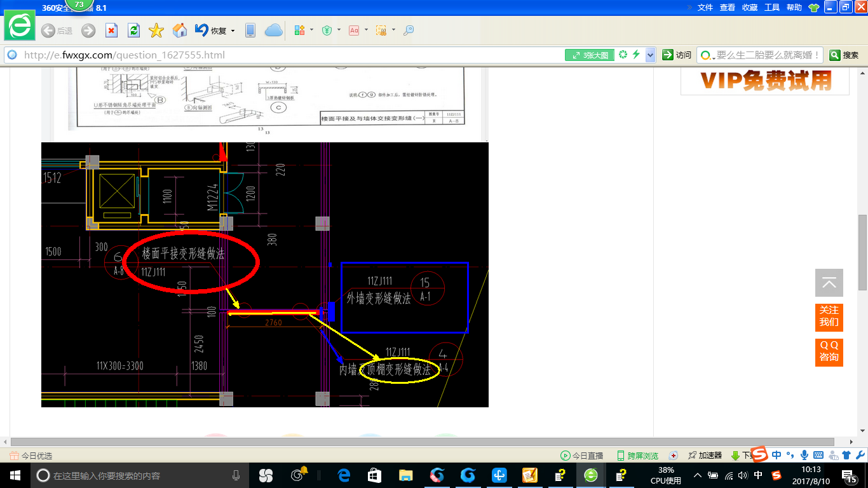Click the forward navigation arrow
The image size is (868, 488).
88,30
